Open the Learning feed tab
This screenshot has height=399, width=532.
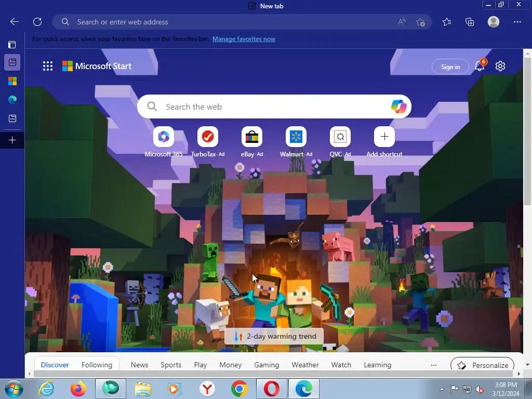pyautogui.click(x=377, y=365)
